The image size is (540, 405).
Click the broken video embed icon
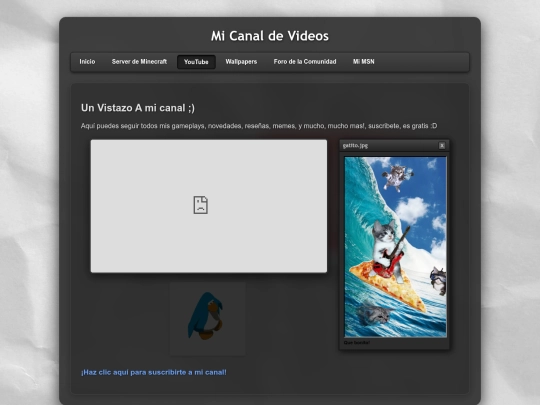click(200, 205)
